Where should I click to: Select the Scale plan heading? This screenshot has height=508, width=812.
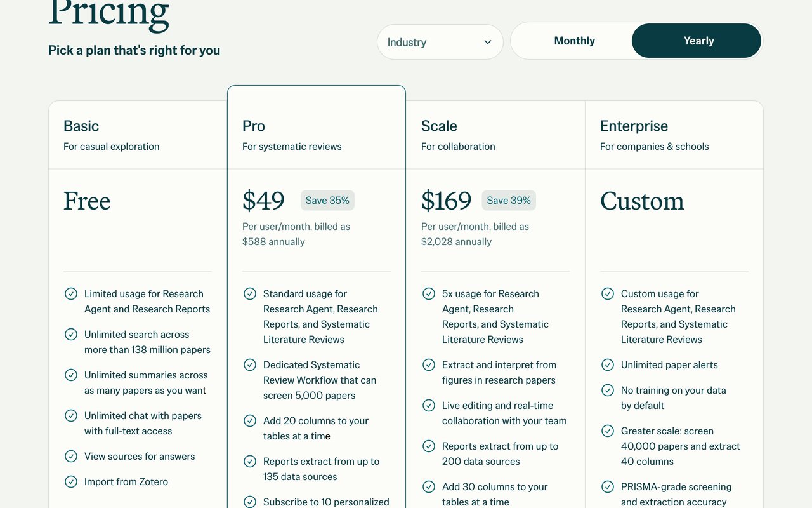click(x=439, y=126)
